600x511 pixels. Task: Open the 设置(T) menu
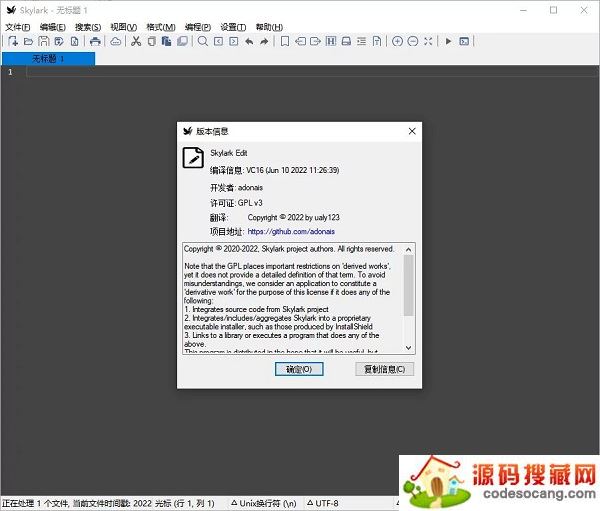point(233,26)
